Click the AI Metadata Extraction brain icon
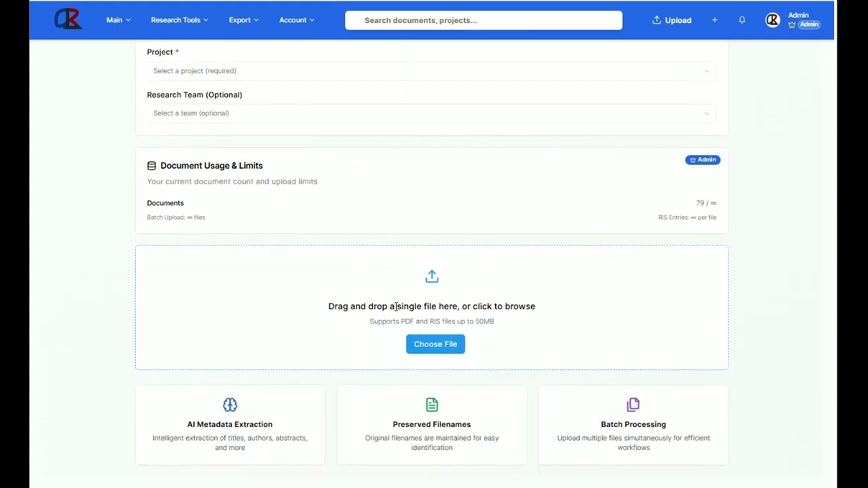 [x=230, y=405]
